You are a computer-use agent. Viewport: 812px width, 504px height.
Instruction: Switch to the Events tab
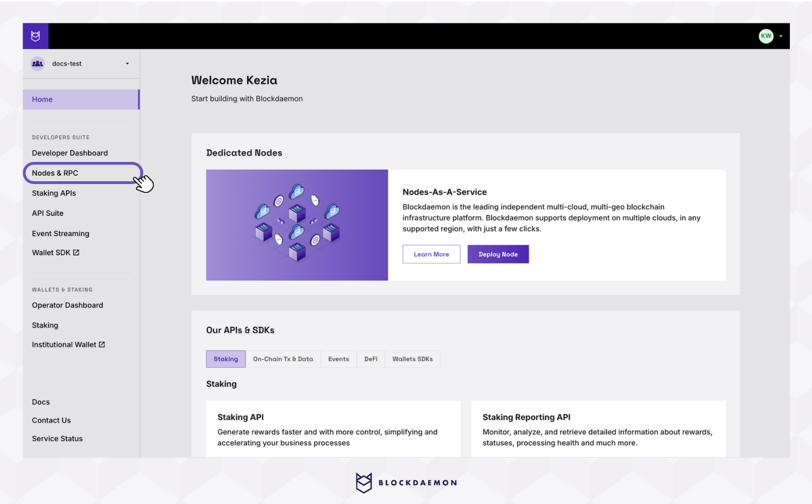click(339, 359)
